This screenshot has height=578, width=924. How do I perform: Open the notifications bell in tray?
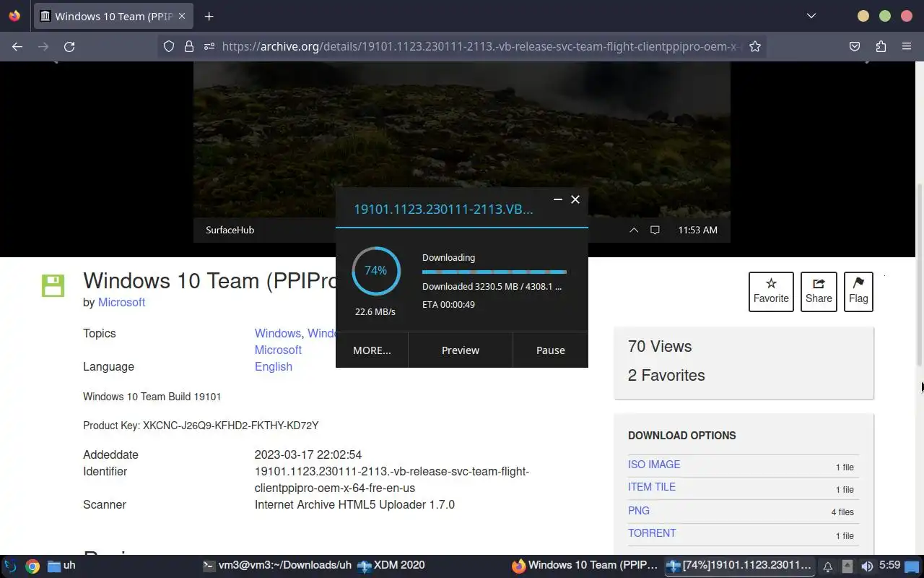click(828, 566)
